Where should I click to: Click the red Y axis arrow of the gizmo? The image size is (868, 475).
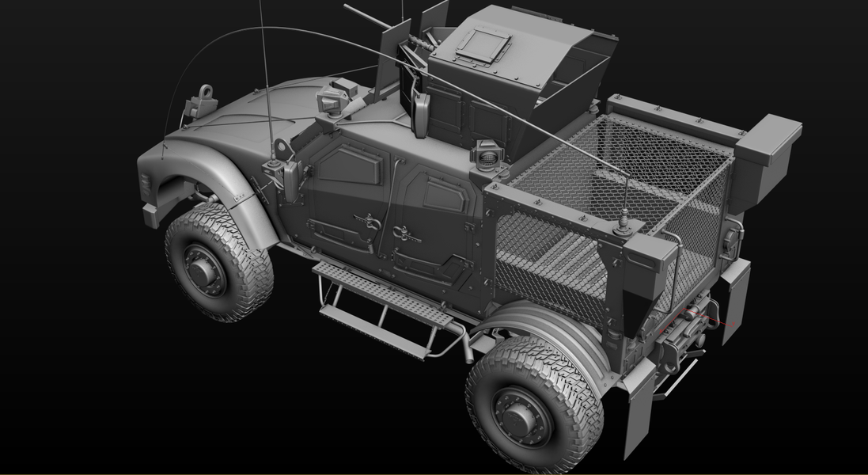(x=710, y=317)
